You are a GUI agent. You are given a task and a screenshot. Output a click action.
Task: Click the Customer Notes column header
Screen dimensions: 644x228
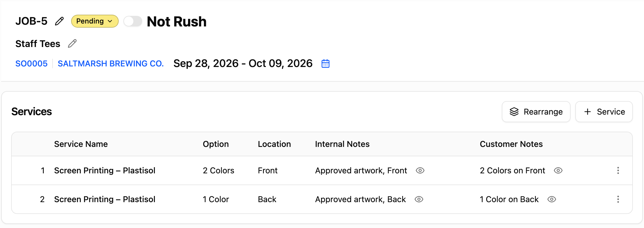[x=511, y=144]
